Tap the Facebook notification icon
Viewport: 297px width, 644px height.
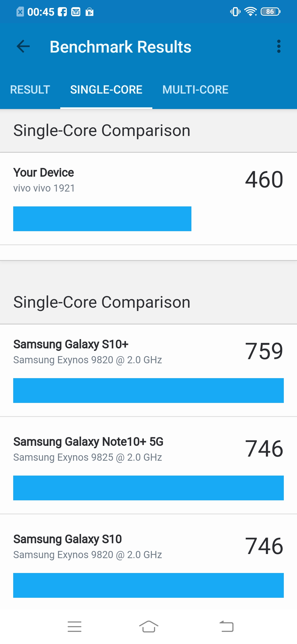click(x=62, y=12)
